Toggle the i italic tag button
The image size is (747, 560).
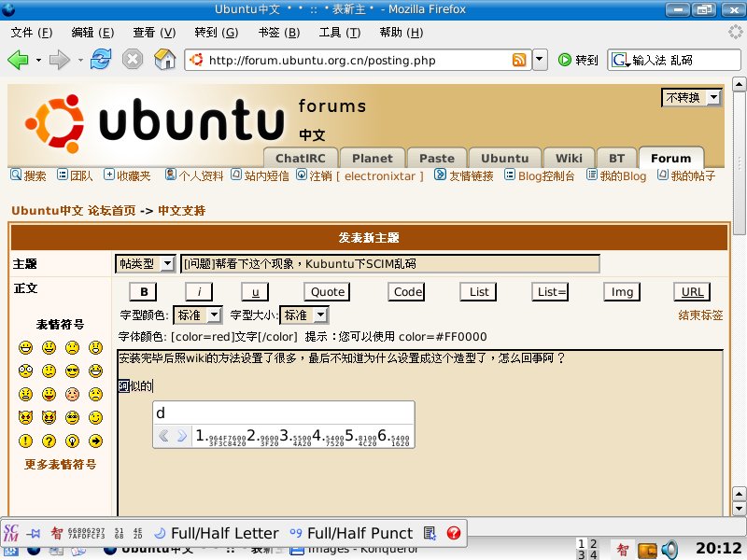click(x=199, y=292)
